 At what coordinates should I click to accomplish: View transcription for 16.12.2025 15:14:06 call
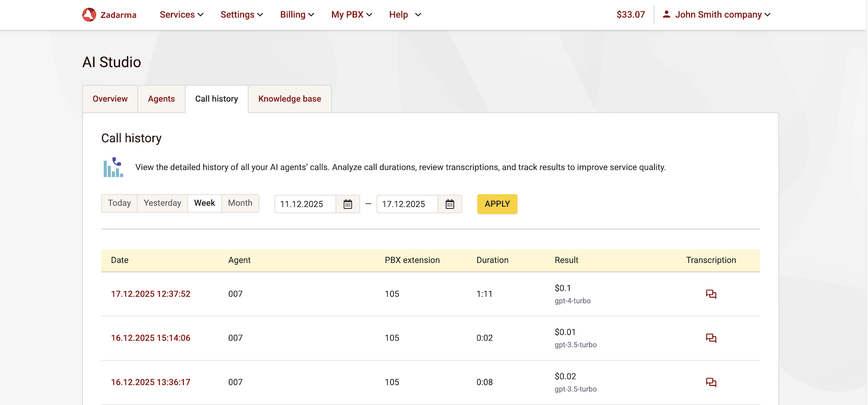(x=711, y=338)
